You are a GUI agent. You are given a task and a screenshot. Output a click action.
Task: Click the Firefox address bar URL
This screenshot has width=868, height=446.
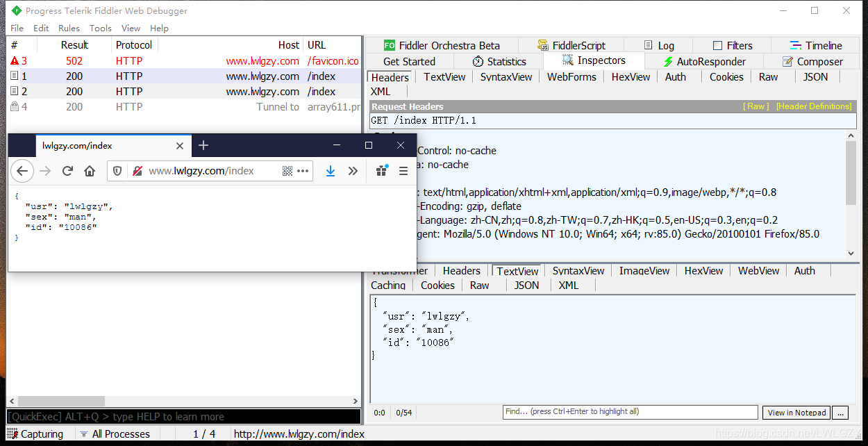[201, 171]
